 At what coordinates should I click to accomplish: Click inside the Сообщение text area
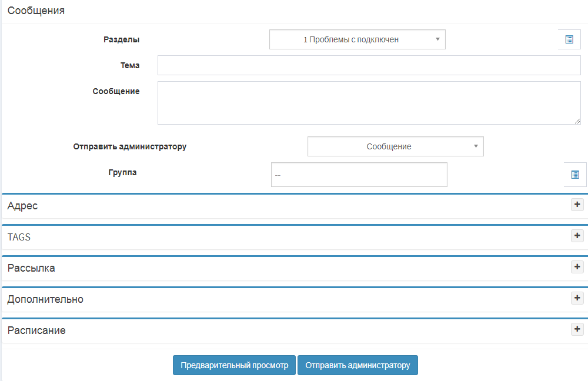click(x=369, y=103)
